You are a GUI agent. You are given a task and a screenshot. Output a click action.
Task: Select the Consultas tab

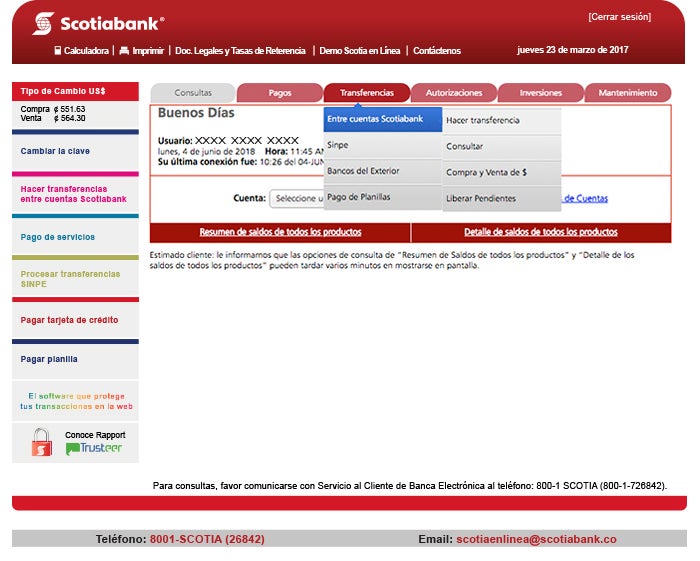(x=193, y=93)
